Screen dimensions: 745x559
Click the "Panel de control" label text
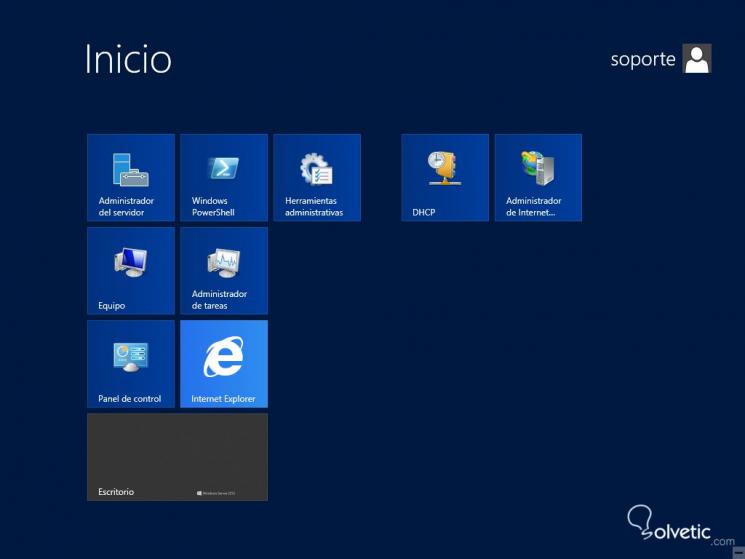point(129,399)
